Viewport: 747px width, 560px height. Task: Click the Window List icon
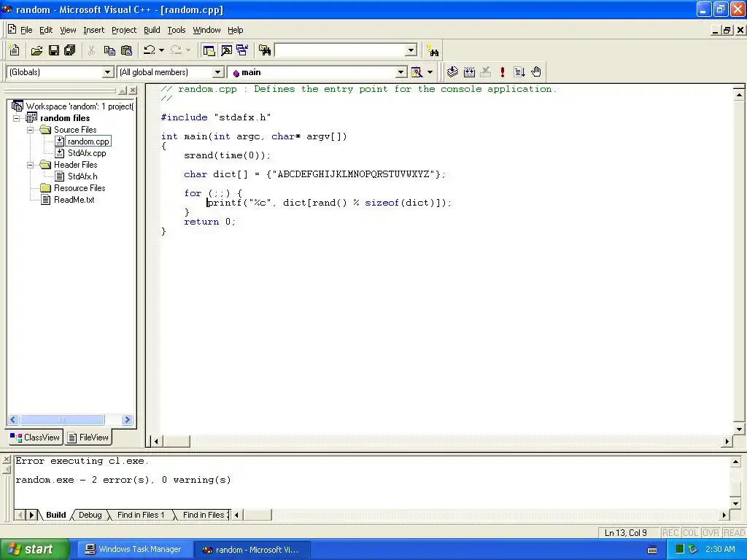[x=242, y=50]
